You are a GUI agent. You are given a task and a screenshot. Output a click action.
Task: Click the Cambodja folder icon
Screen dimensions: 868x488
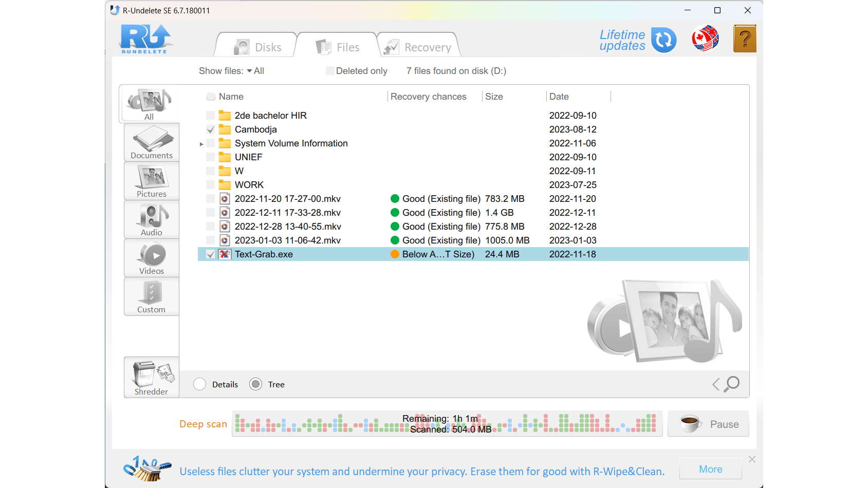pos(225,129)
